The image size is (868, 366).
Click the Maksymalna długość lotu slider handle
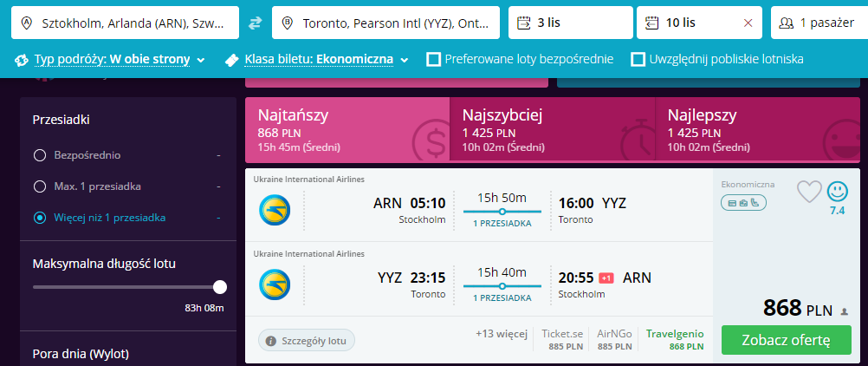click(220, 287)
